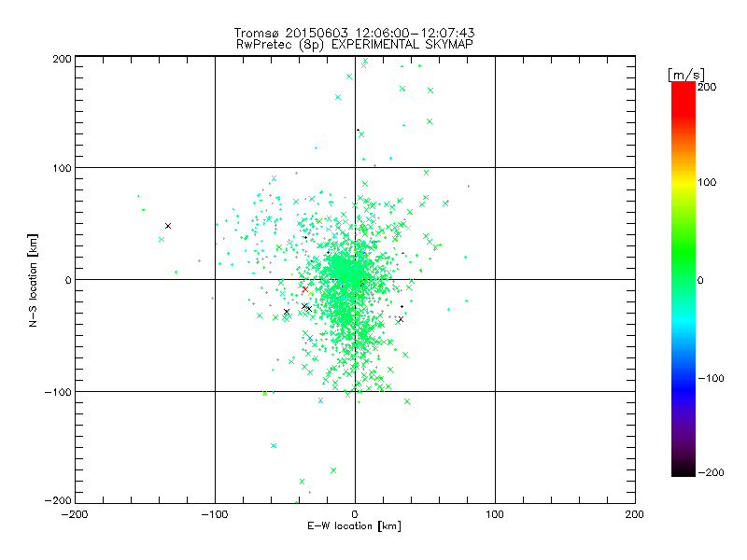The image size is (747, 560).
Task: Click the isolated black X marker at far left
Action: pyautogui.click(x=168, y=226)
